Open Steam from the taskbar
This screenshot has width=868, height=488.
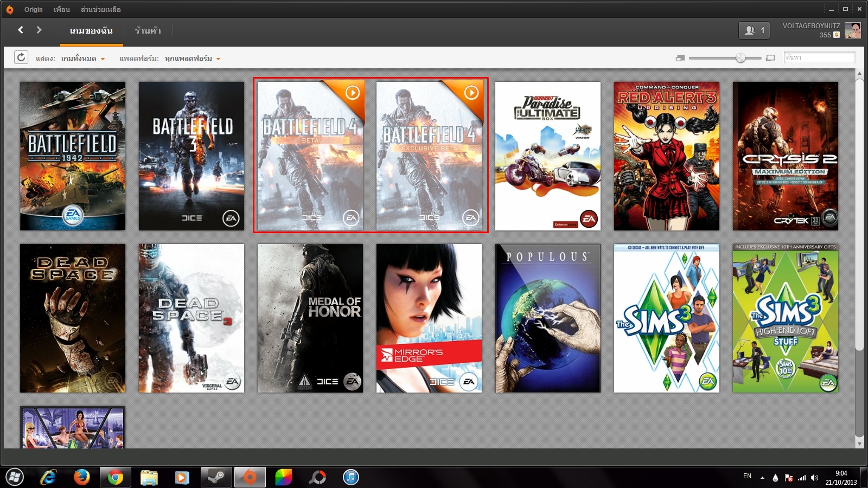(216, 477)
